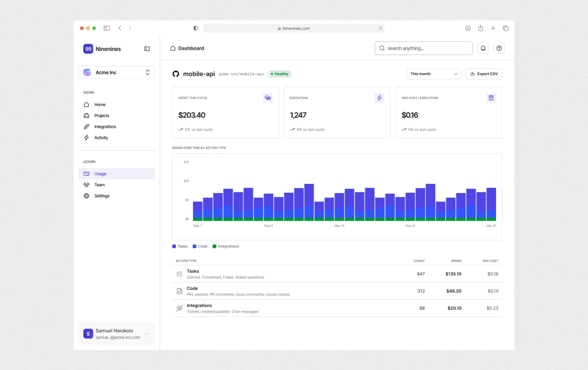Click the Samuel Nwokolo profile card
The image size is (588, 370).
[x=117, y=334]
